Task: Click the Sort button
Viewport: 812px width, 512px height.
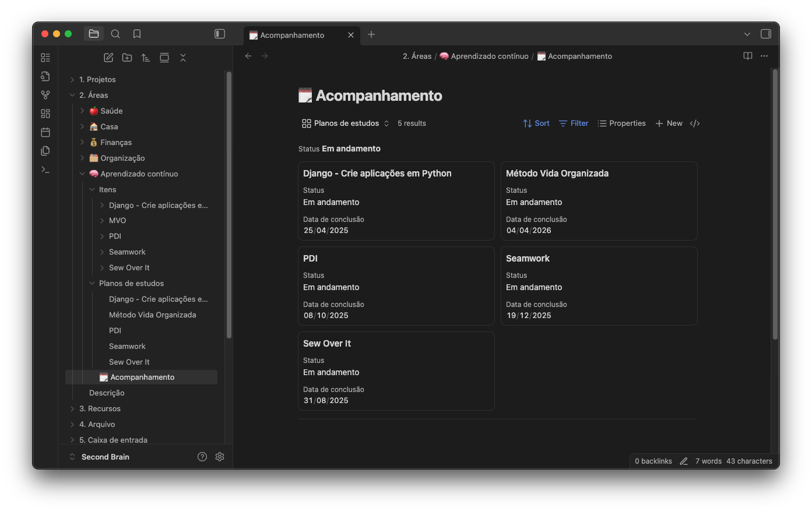Action: click(x=536, y=123)
